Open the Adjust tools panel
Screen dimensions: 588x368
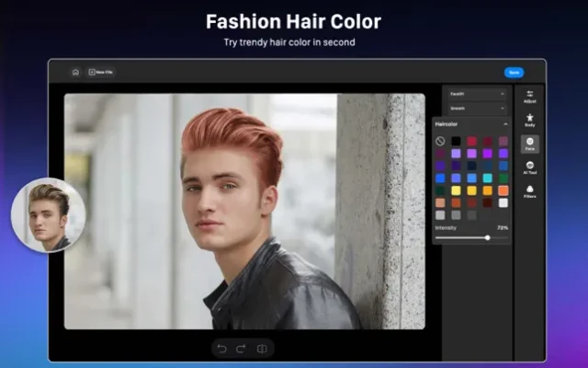click(530, 96)
